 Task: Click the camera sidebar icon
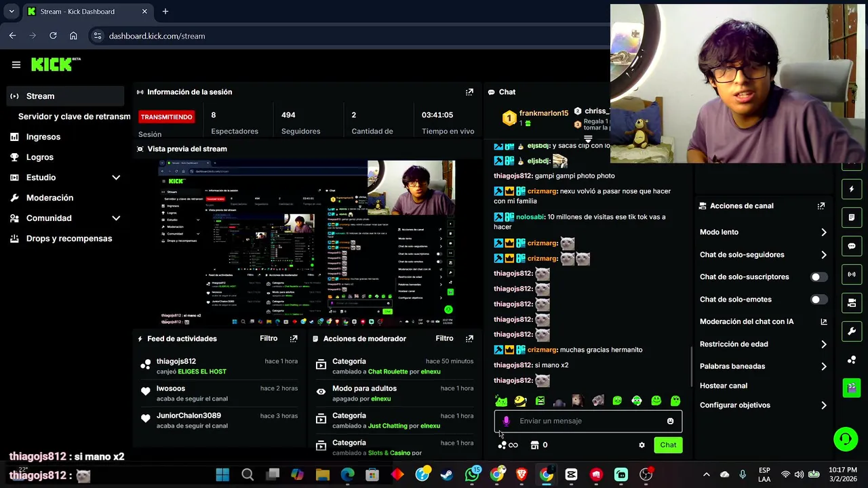852,303
